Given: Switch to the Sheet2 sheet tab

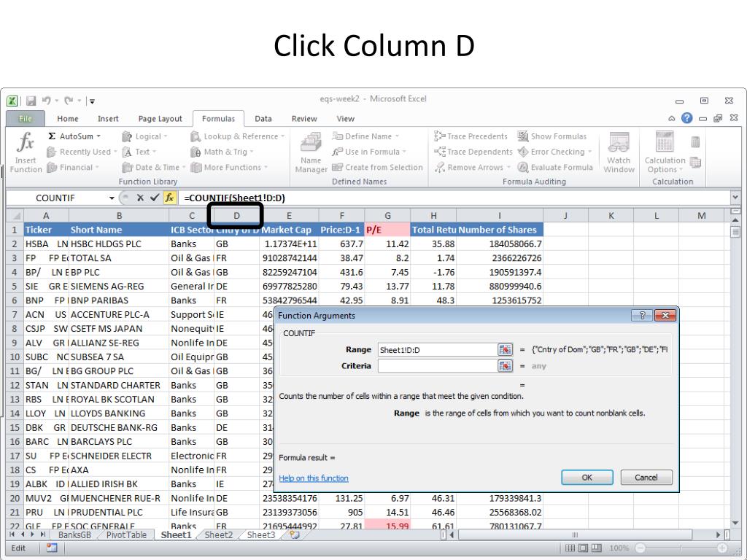Looking at the screenshot, I should point(218,534).
